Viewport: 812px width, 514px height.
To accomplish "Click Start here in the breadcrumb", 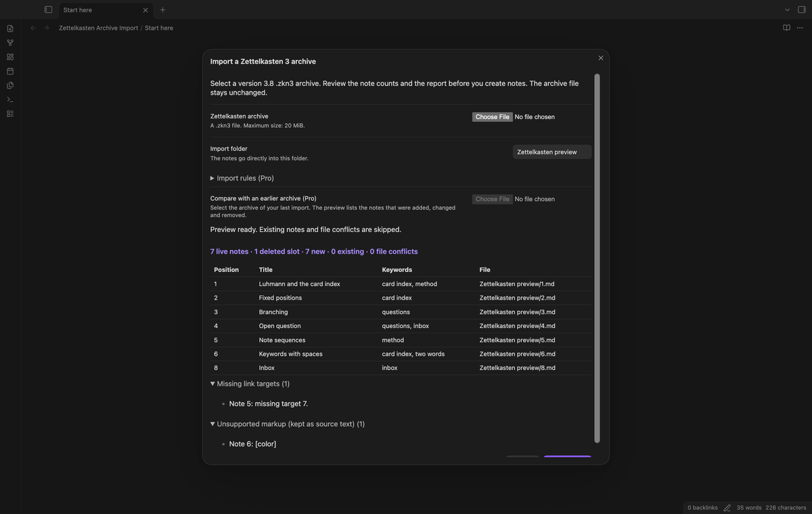I will 159,28.
